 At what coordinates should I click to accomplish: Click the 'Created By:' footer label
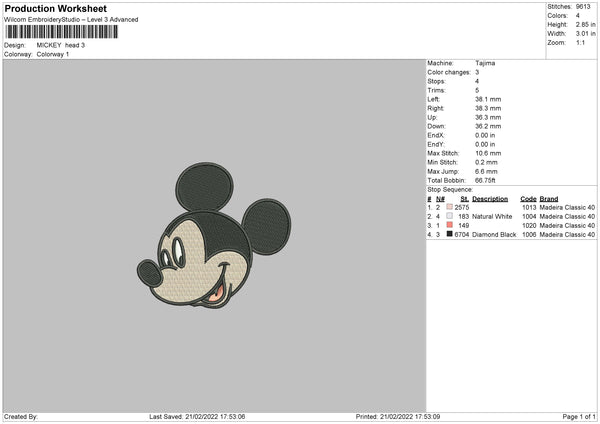[21, 417]
